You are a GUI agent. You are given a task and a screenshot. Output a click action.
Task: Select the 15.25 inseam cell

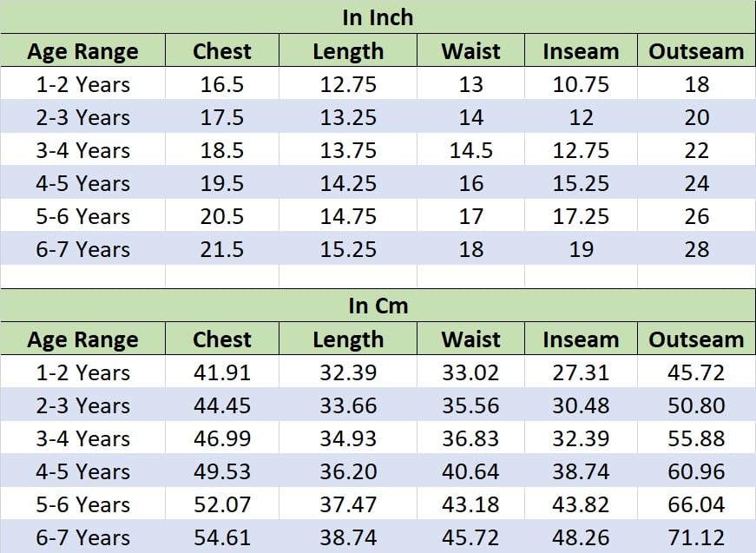point(581,184)
